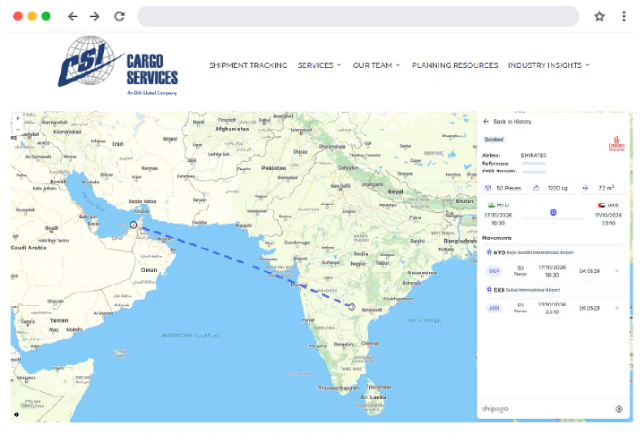The width and height of the screenshot is (644, 443).
Task: Click the 1200 kg weight icon
Action: click(536, 188)
